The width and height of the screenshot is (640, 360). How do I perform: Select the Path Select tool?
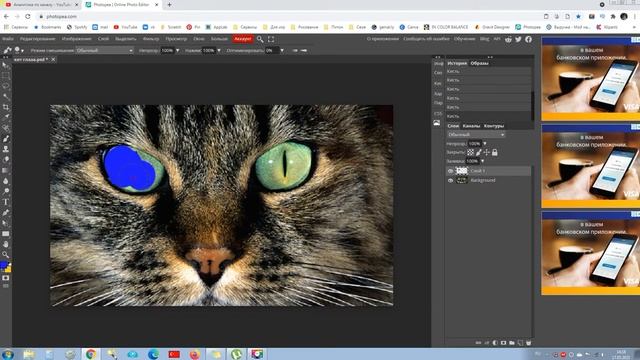pyautogui.click(x=5, y=223)
